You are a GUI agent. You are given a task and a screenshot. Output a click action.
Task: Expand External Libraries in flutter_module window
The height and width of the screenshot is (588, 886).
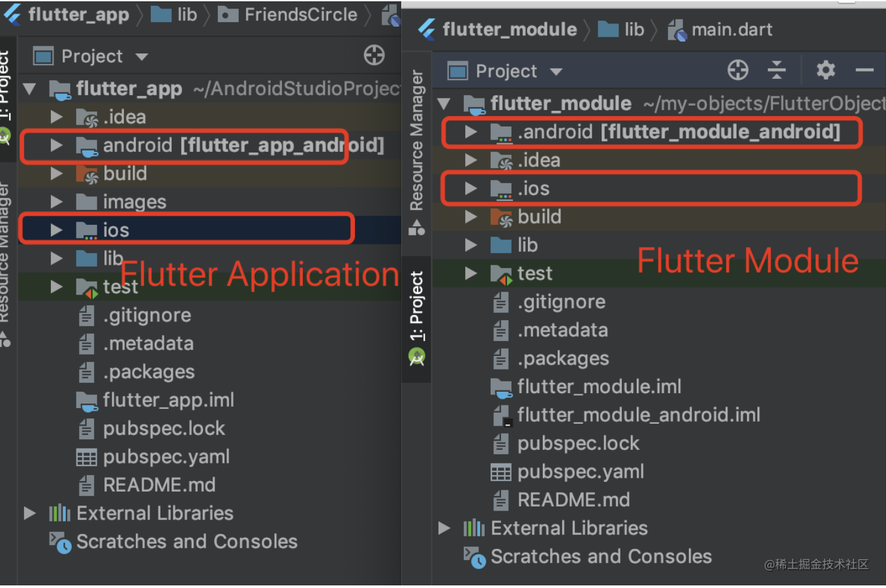pyautogui.click(x=444, y=528)
